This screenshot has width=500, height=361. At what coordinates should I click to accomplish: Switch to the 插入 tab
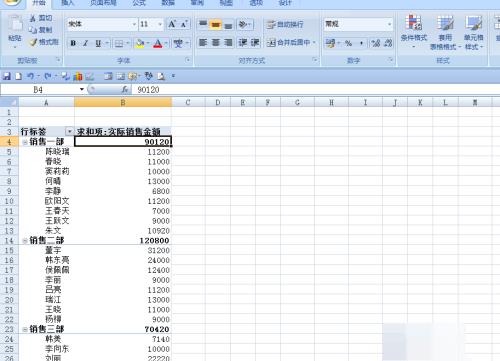(x=67, y=3)
